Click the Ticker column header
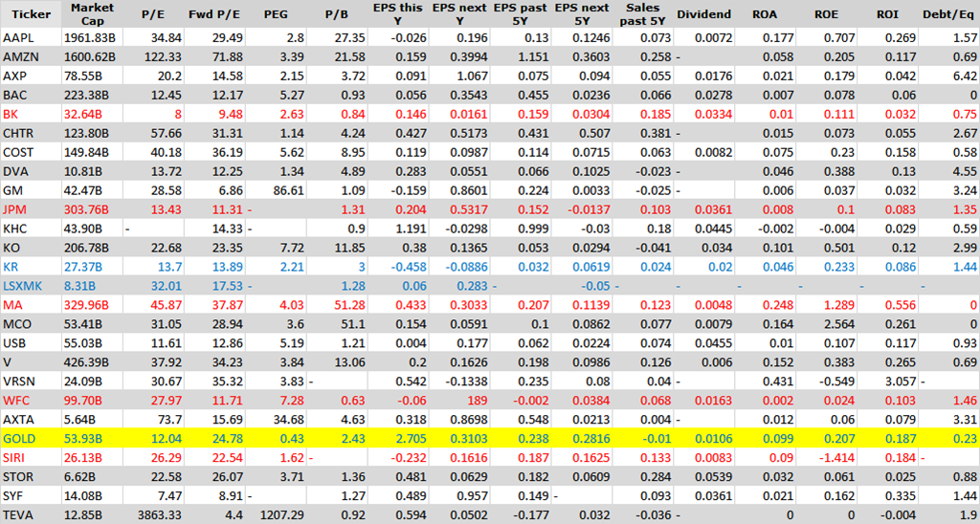This screenshot has width=980, height=524. (32, 13)
